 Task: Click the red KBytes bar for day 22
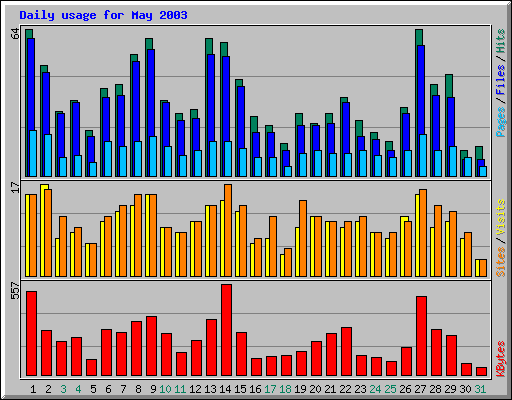click(346, 352)
